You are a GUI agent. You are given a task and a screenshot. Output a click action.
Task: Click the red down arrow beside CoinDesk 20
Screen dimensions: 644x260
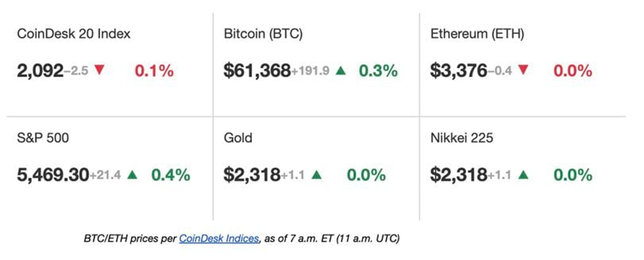coord(99,70)
